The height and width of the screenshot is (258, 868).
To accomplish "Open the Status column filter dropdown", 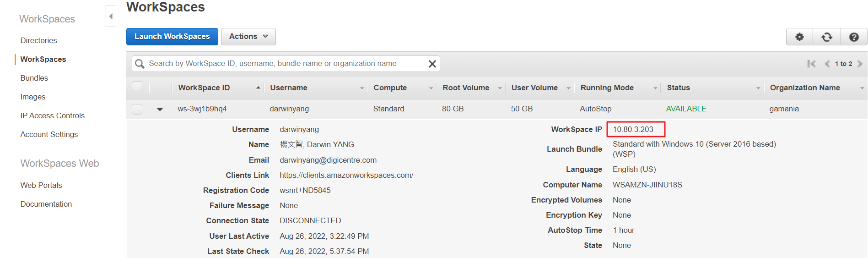I will (x=758, y=88).
